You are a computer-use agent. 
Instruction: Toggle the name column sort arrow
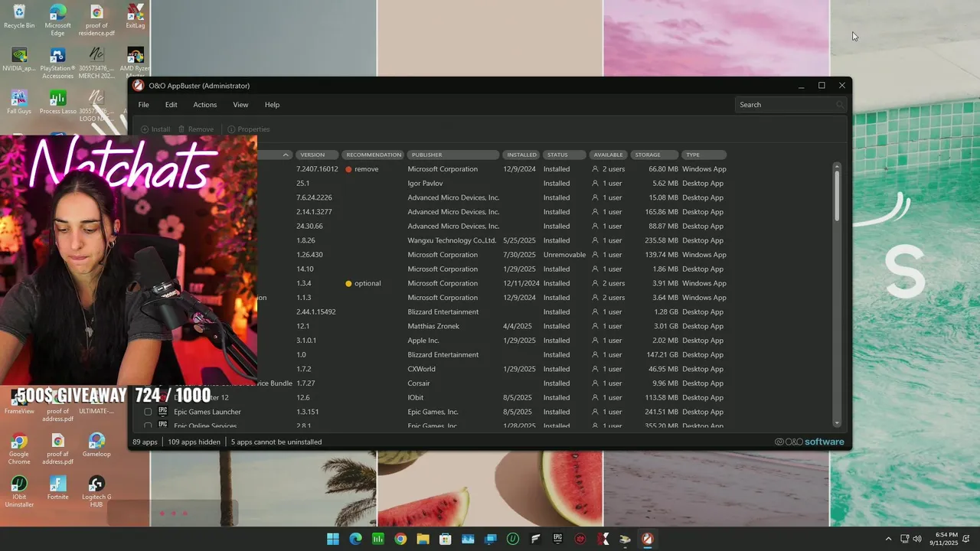286,155
